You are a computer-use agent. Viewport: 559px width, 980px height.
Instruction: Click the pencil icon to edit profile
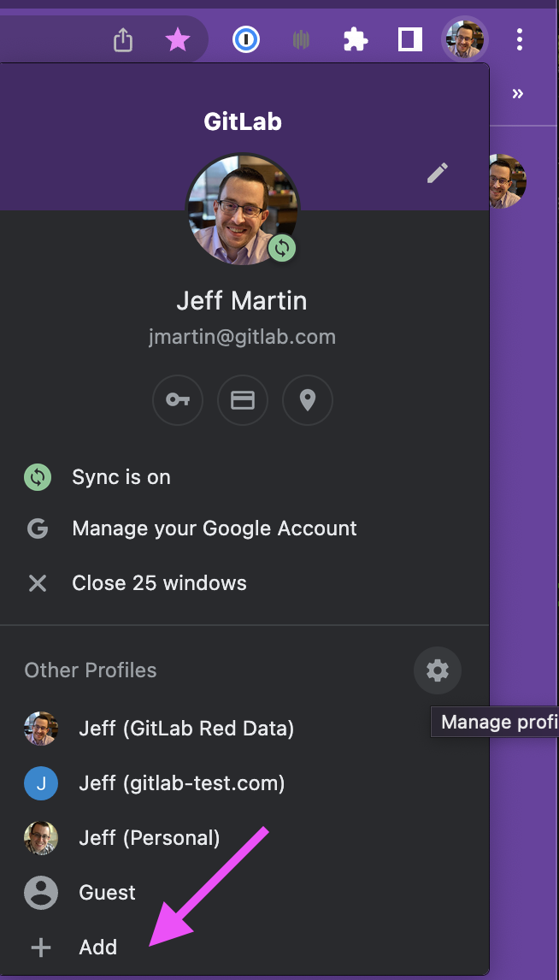pos(438,174)
